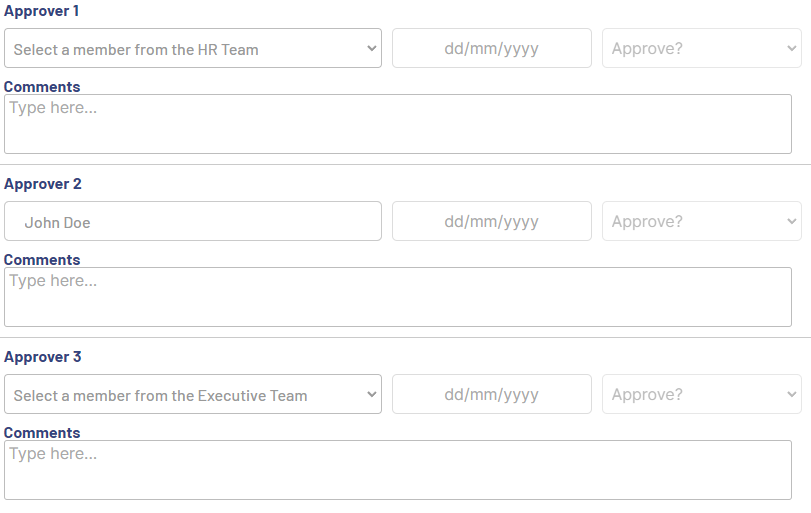Click Approver 3 date field
Screen dimensions: 811x513
pos(491,394)
